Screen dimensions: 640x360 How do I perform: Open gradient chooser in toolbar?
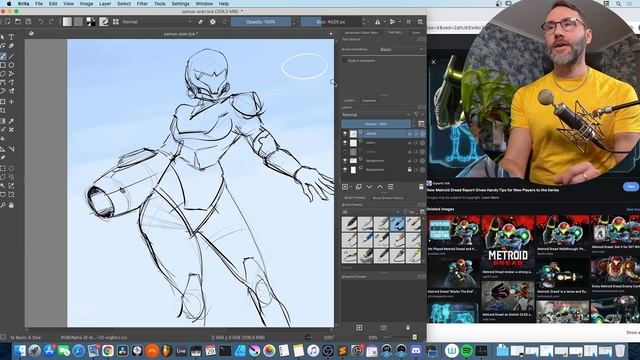(x=67, y=22)
